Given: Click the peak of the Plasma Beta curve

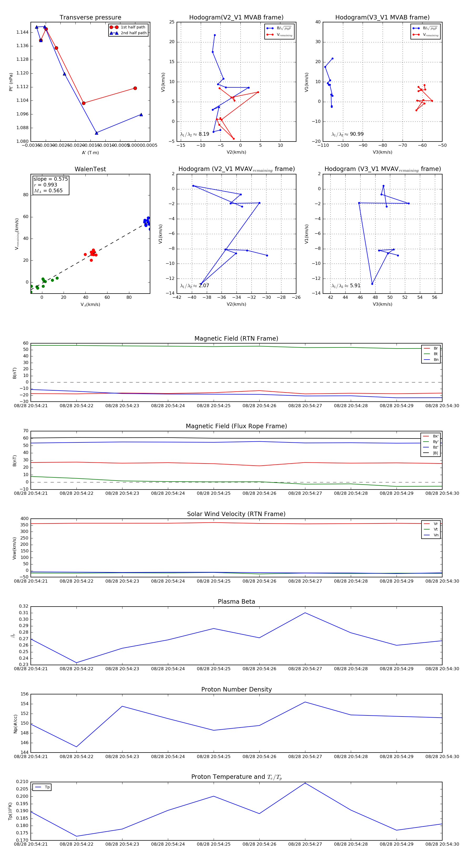Looking at the screenshot, I should pyautogui.click(x=305, y=613).
